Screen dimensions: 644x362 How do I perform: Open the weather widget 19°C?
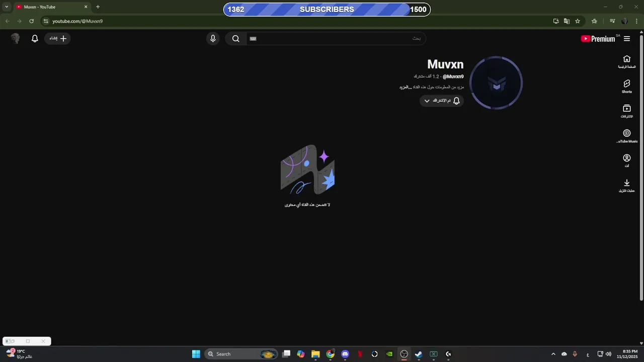pyautogui.click(x=20, y=354)
